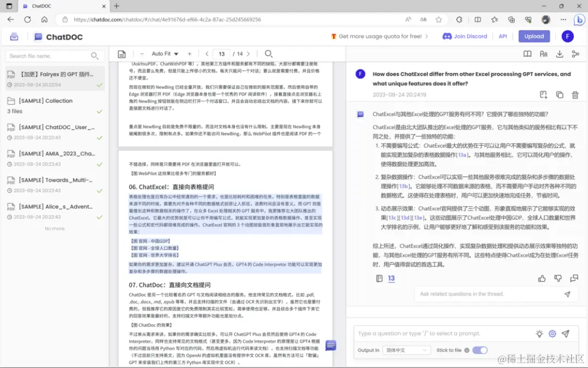Viewport: 588px width, 368px height.
Task: Expand the usage quota promotion arrow
Action: [427, 37]
